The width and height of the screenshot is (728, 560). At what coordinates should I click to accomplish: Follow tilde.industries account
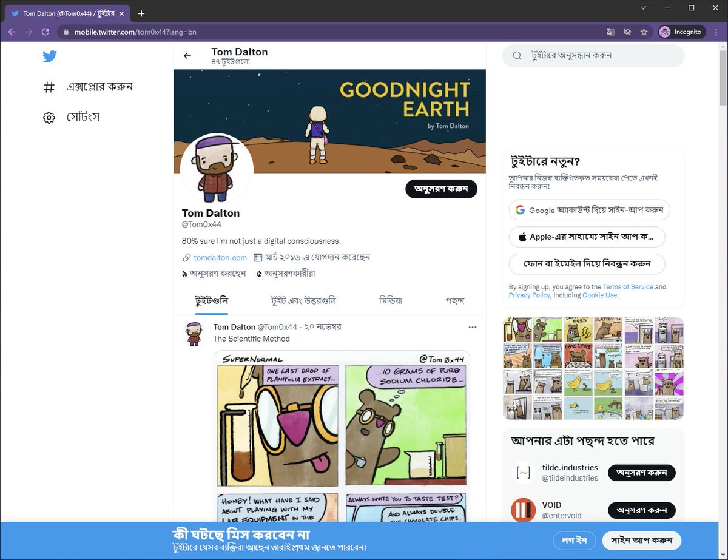tap(642, 473)
